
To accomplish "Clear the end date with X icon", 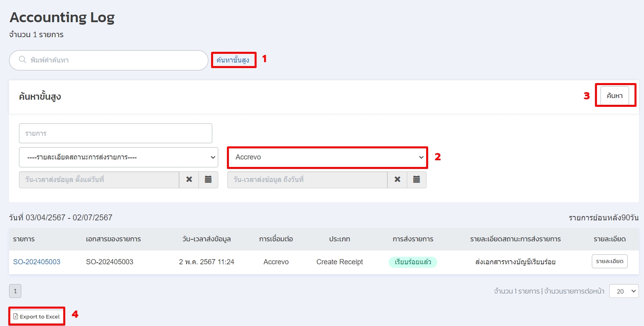I will [397, 180].
